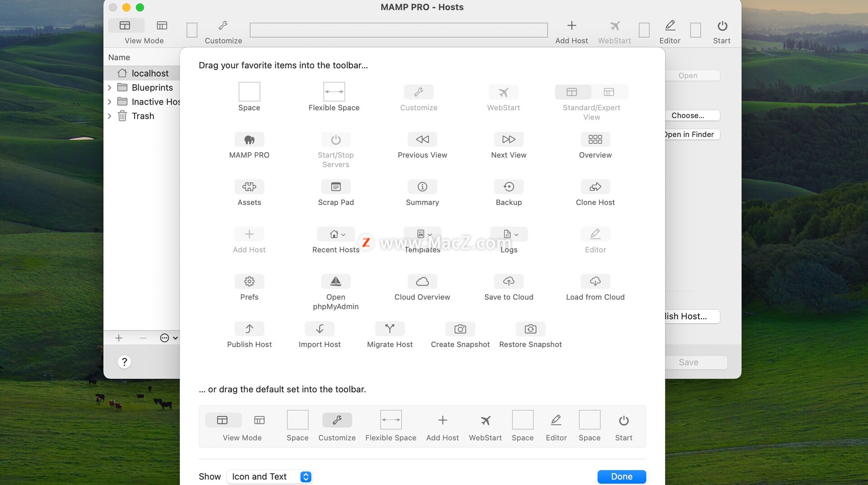The height and width of the screenshot is (485, 868).
Task: Toggle standard view in Standard/Expert palette item
Action: [572, 92]
